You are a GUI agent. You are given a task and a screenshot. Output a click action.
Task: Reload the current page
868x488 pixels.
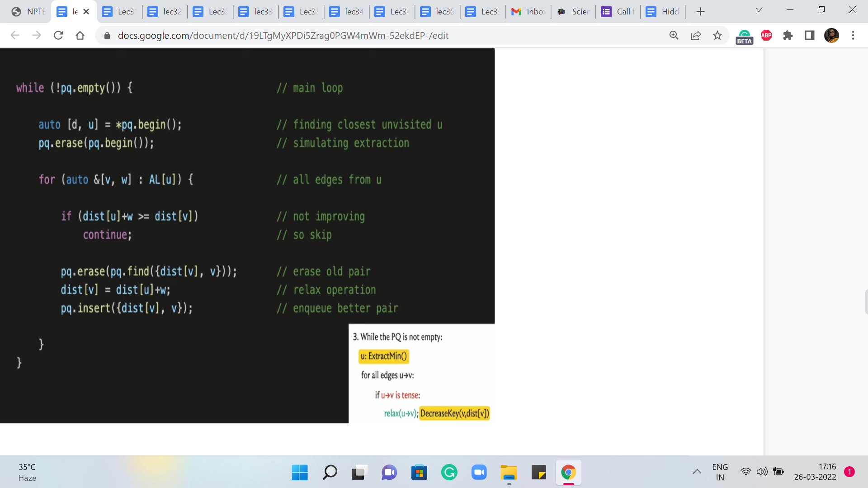(58, 35)
